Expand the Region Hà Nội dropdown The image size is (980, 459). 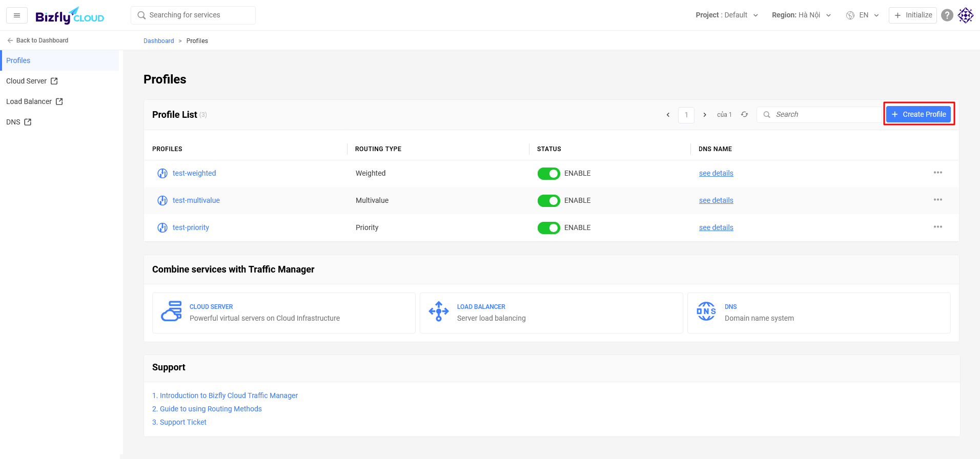coord(802,15)
